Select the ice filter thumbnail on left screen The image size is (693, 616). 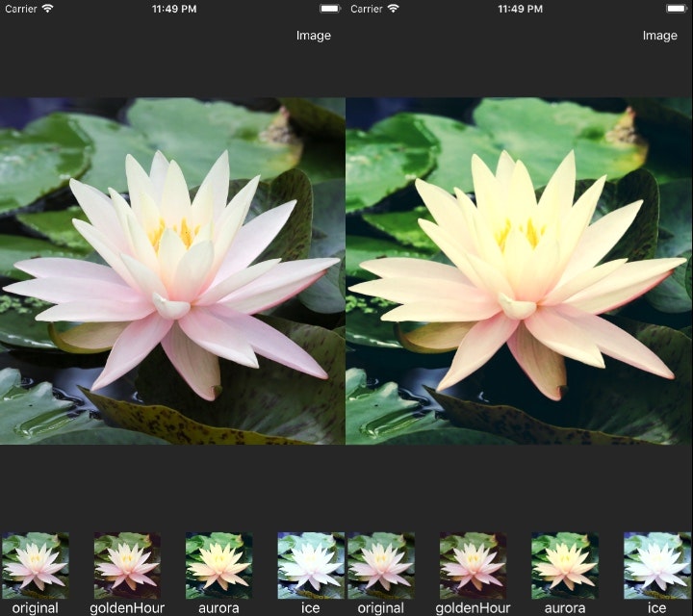click(311, 565)
